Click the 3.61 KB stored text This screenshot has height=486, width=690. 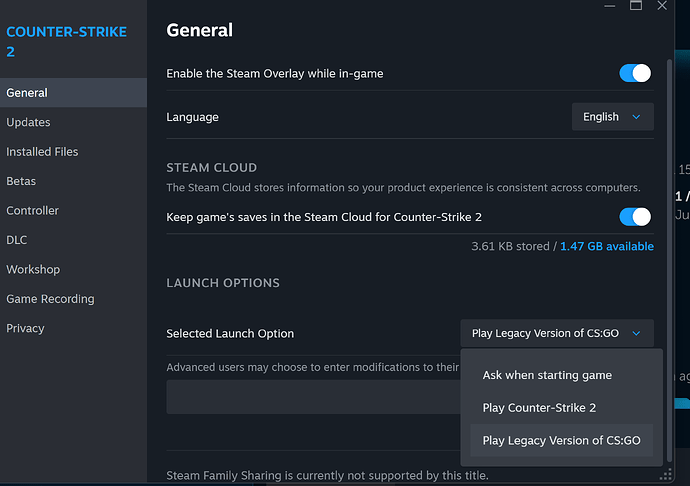(x=510, y=246)
